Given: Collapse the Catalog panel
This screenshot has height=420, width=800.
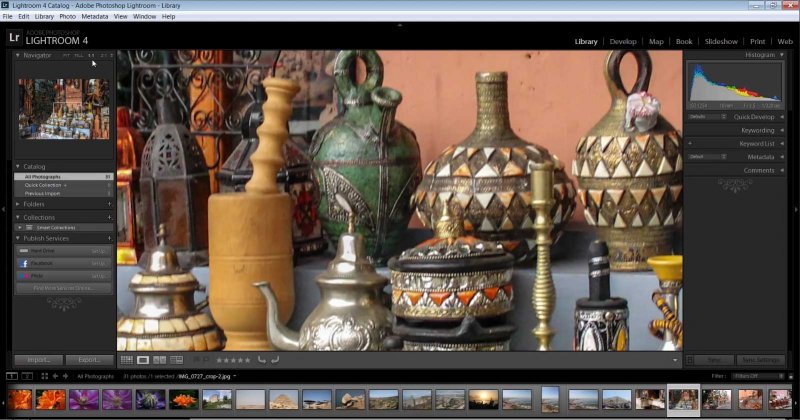Looking at the screenshot, I should point(17,166).
